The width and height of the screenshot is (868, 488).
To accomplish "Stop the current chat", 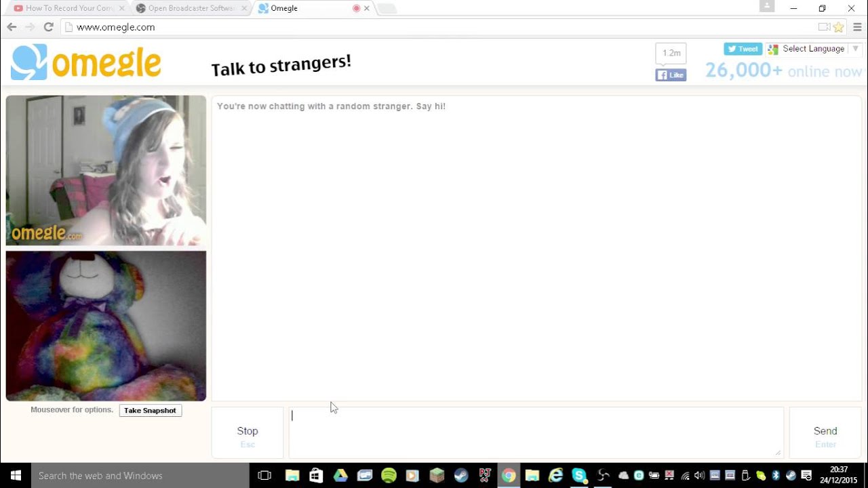I will (248, 432).
